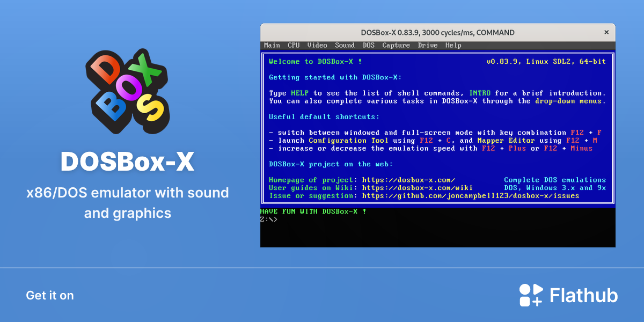Open the DOS menu
Viewport: 644px width, 322px height.
pos(369,46)
